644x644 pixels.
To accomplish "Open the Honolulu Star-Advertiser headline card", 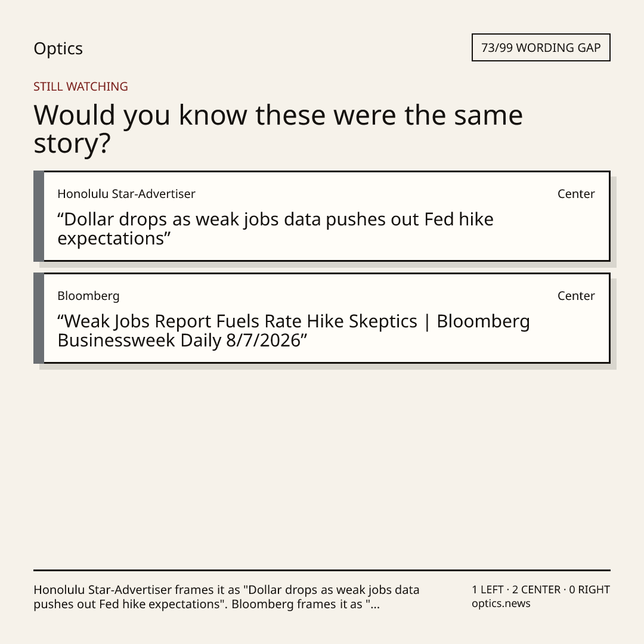I will point(322,216).
